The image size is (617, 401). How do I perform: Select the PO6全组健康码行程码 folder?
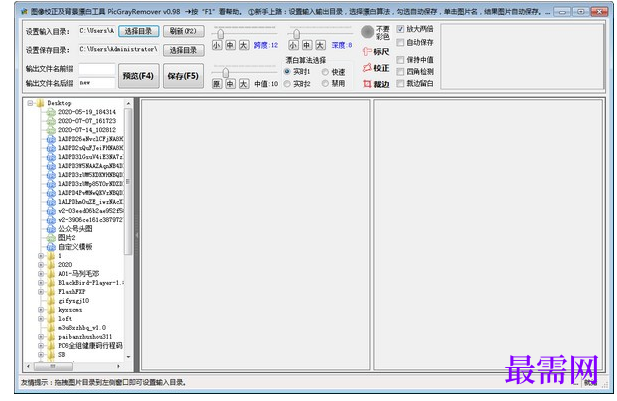click(91, 346)
